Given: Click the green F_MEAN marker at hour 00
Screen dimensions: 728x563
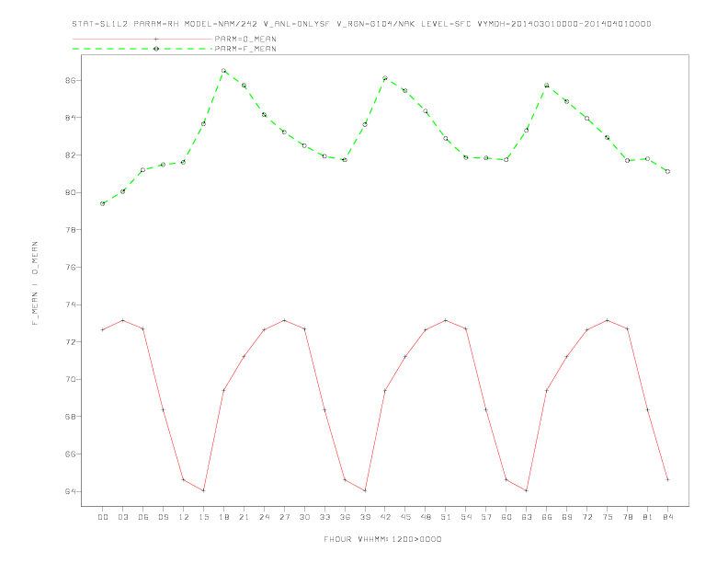Looking at the screenshot, I should pyautogui.click(x=103, y=203).
